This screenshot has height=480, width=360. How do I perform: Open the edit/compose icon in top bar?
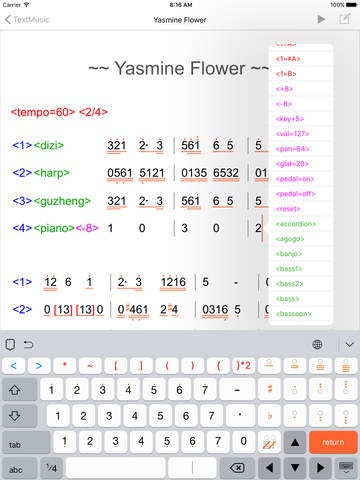(x=344, y=19)
